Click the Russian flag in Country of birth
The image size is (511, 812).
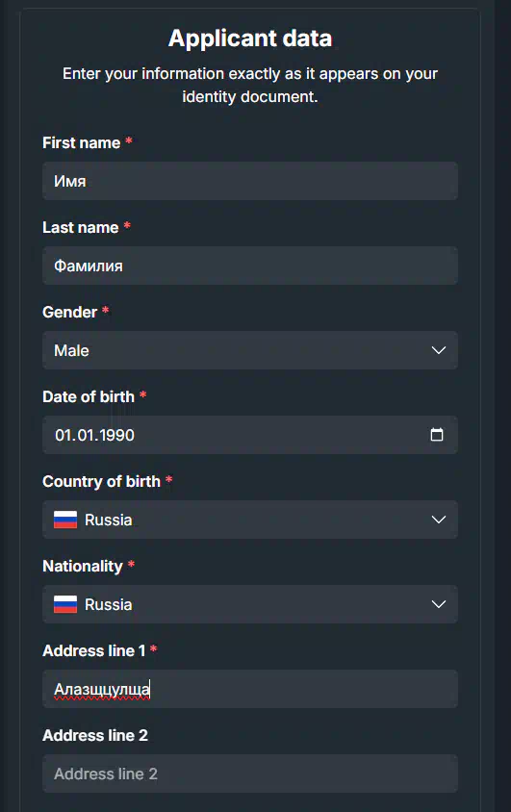coord(65,520)
